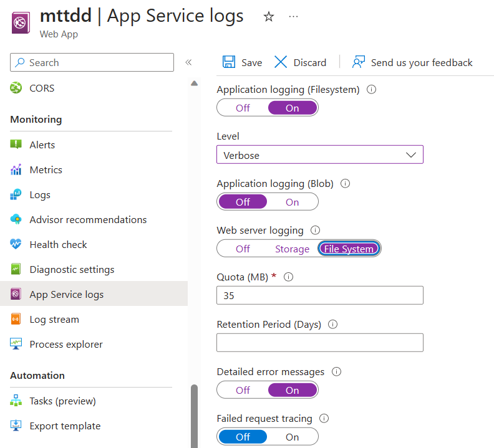494x448 pixels.
Task: Turn off Application logging (Filesystem)
Action: pyautogui.click(x=243, y=108)
